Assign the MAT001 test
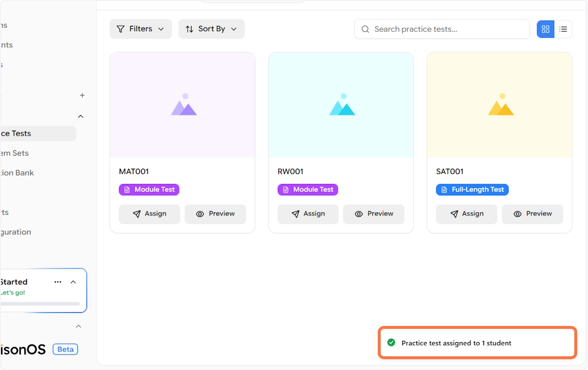The image size is (588, 370). click(149, 214)
